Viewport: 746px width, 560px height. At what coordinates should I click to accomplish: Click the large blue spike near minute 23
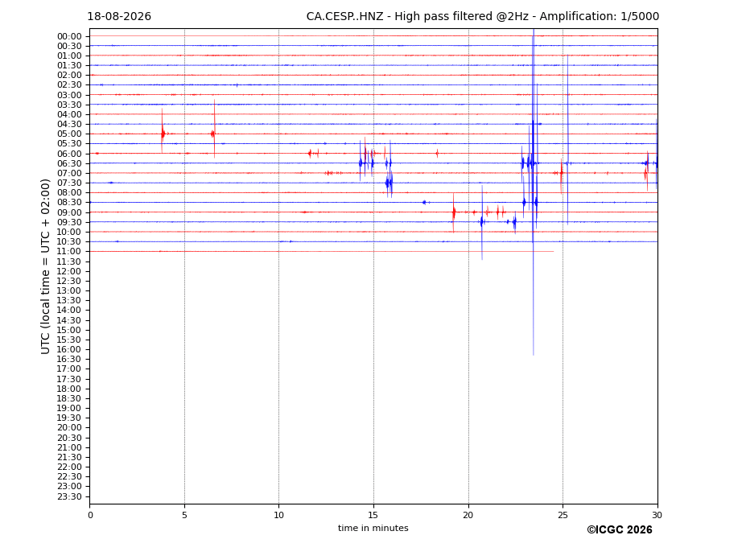click(533, 191)
